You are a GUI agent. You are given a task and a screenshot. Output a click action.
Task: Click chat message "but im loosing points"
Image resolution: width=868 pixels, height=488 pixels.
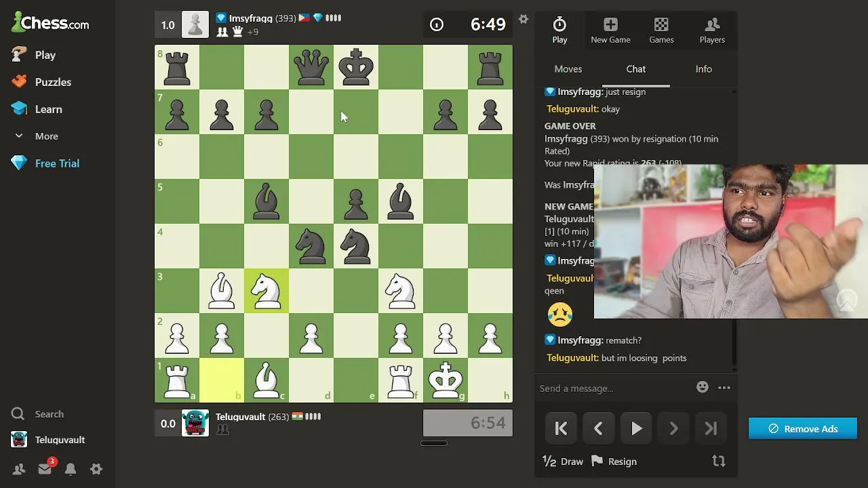644,358
